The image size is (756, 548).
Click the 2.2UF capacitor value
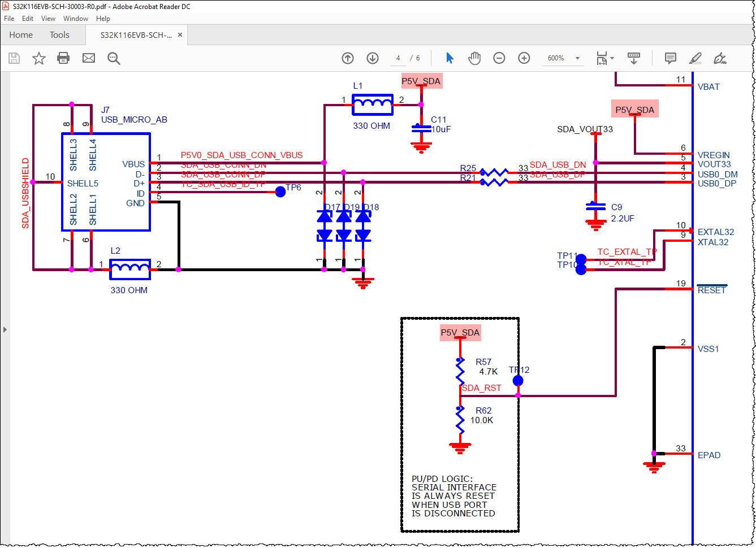[623, 219]
